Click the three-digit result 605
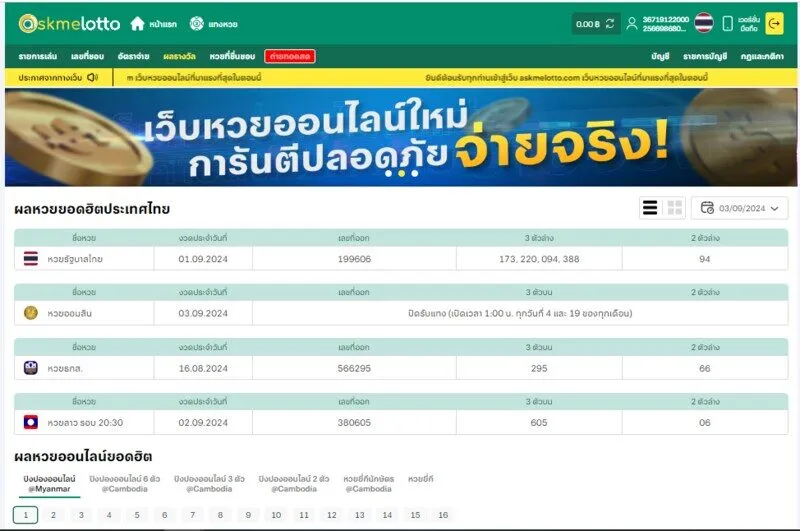Screen dimensions: 800x531 pyautogui.click(x=539, y=422)
